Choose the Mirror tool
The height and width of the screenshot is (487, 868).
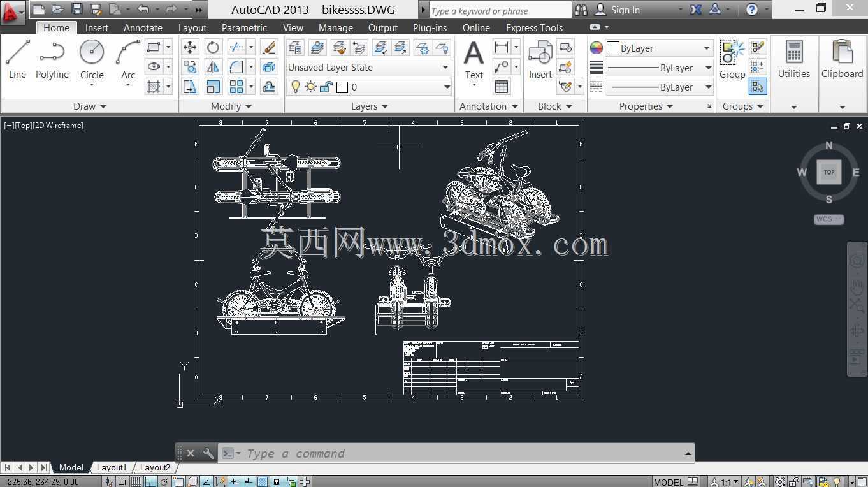(213, 67)
